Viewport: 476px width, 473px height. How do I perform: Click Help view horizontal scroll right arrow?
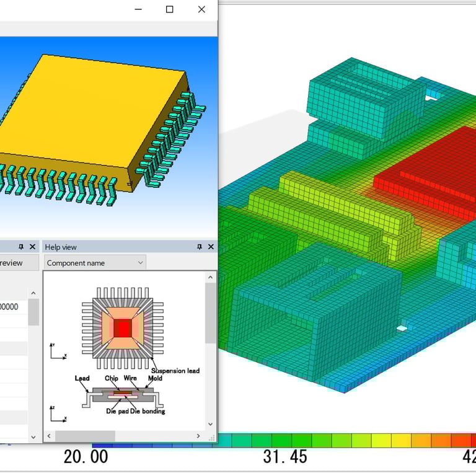pos(198,436)
